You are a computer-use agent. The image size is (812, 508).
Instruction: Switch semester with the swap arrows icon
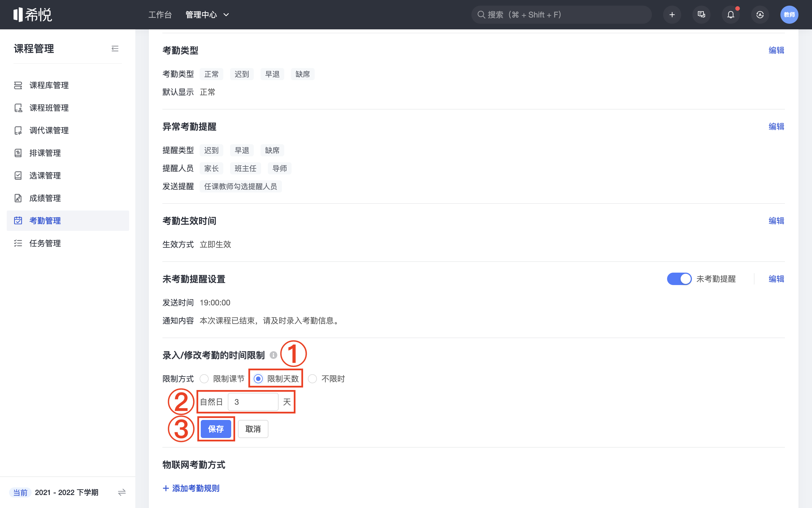point(122,492)
